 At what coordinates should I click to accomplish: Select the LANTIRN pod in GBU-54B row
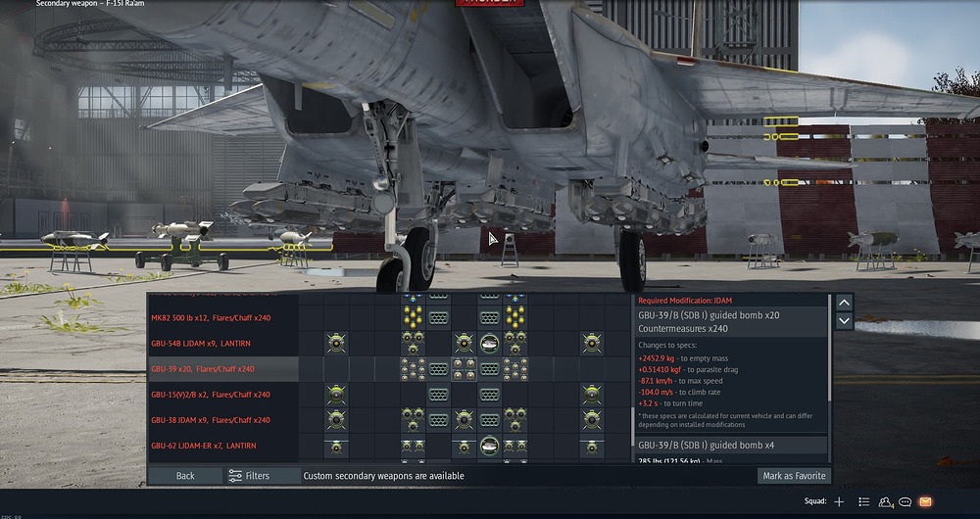point(489,344)
